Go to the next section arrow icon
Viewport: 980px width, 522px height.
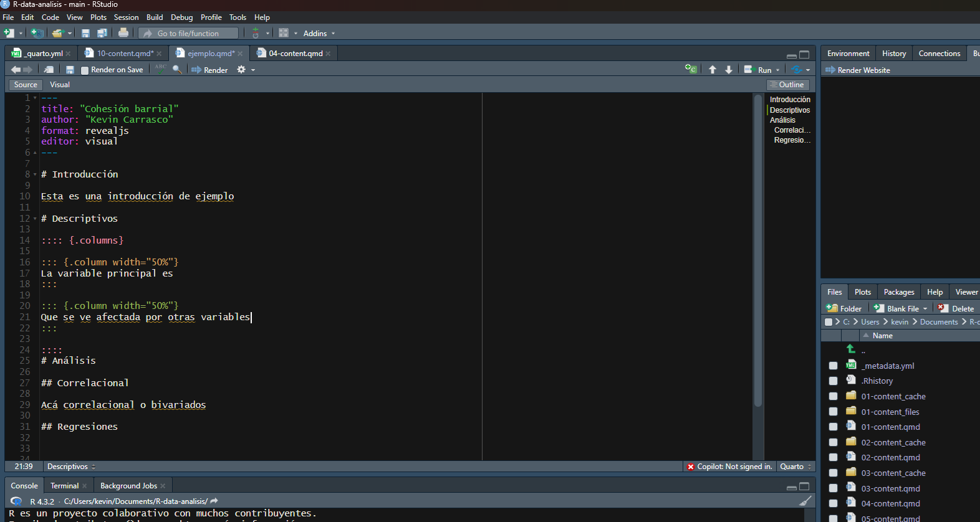[x=729, y=70]
